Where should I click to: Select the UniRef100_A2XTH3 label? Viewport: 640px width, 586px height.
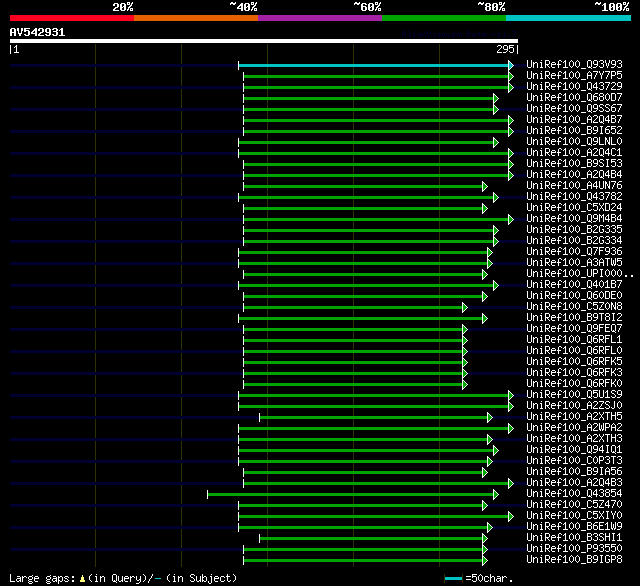[x=574, y=439]
